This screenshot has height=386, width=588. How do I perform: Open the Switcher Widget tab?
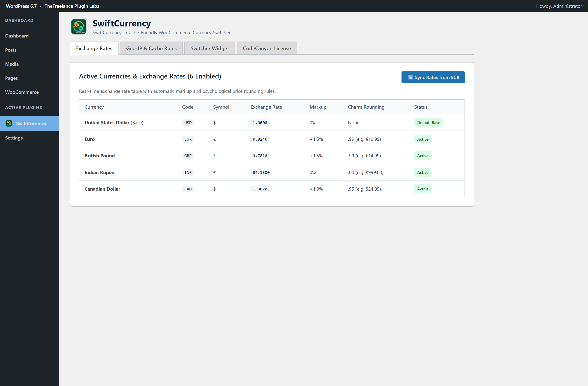click(x=210, y=48)
